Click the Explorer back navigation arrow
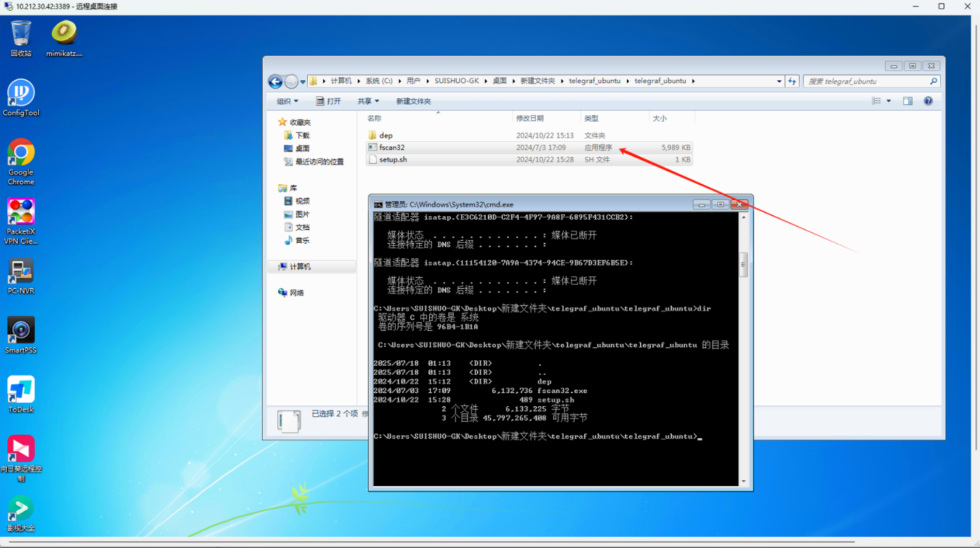980x548 pixels. [275, 81]
